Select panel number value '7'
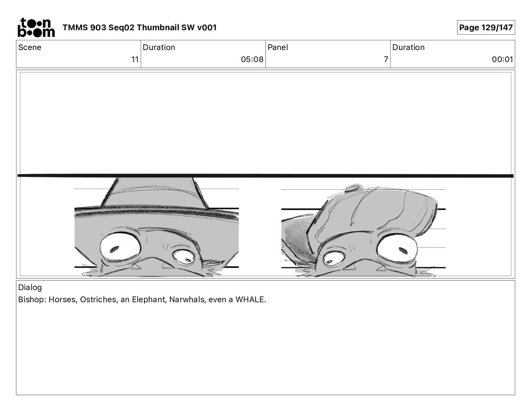532x411 pixels. (386, 59)
